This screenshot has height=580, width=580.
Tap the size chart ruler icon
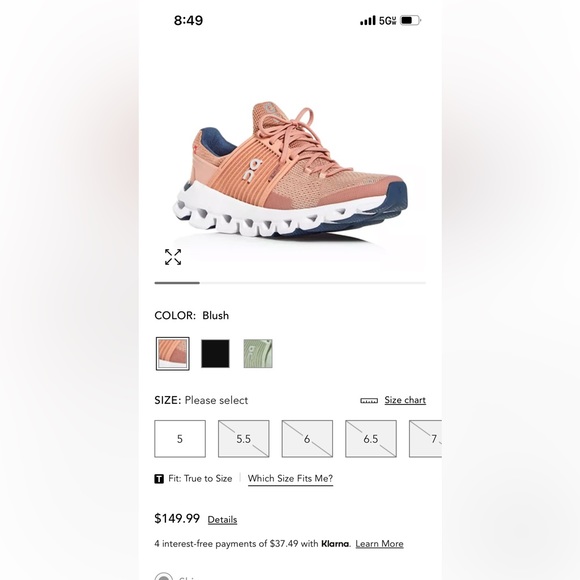coord(369,401)
